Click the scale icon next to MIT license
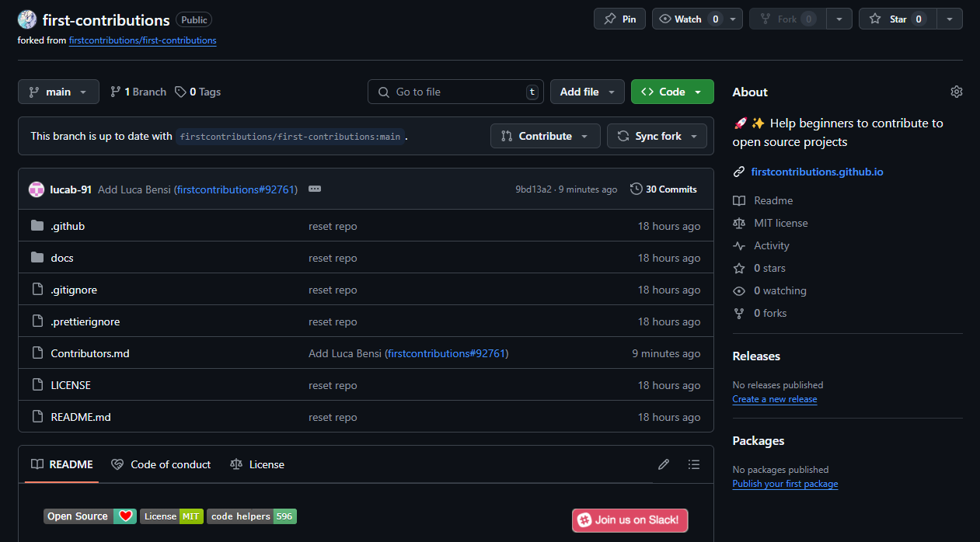This screenshot has width=980, height=542. [x=739, y=223]
